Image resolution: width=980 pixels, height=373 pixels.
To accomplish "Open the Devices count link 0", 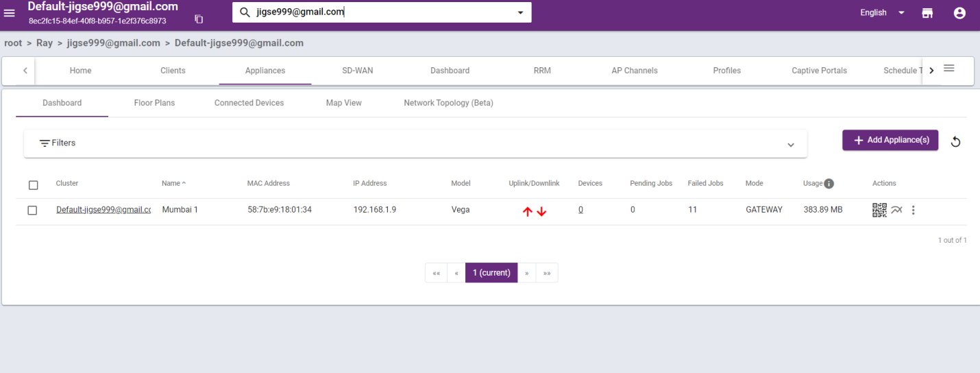I will click(580, 210).
